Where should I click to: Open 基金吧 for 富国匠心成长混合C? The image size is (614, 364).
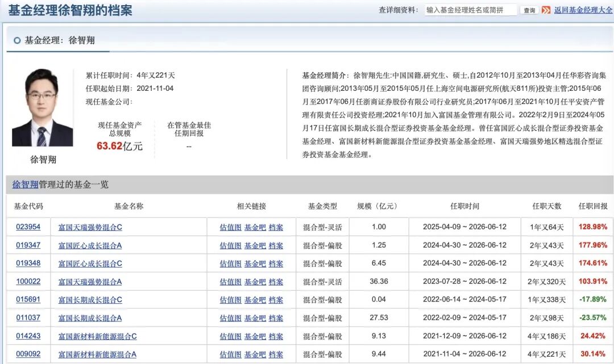pos(255,263)
